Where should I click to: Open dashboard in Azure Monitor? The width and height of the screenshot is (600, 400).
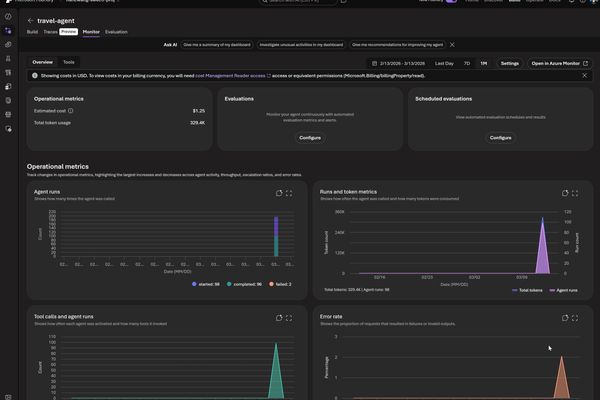[x=559, y=64]
